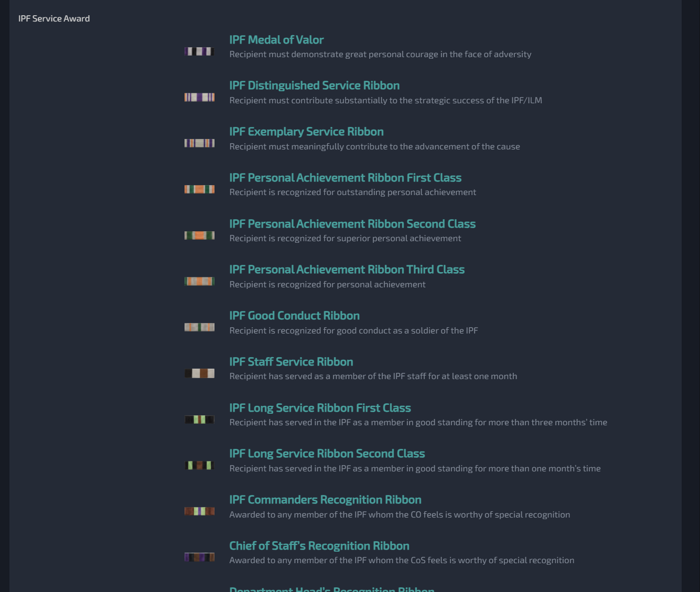Select the Commanders Recognition Ribbon image

[199, 511]
